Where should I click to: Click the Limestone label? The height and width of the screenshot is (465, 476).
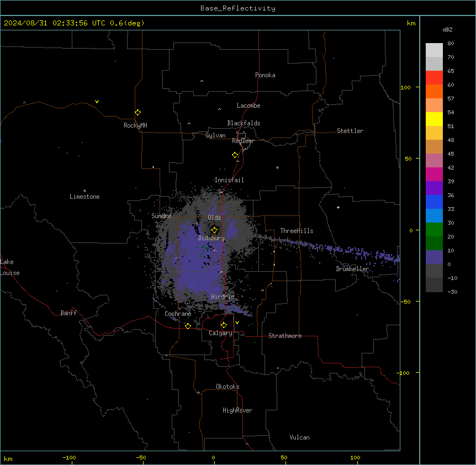tap(84, 197)
